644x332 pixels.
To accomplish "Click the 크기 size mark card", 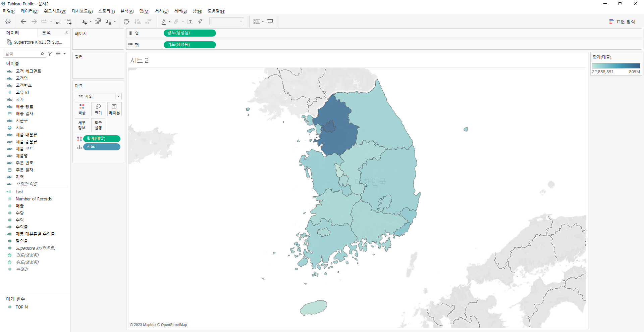I will pos(98,109).
